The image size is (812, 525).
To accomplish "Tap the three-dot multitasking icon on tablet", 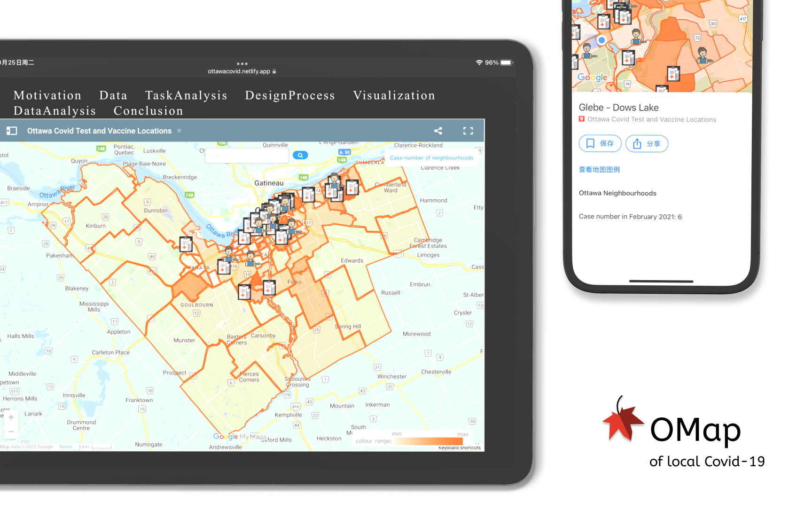I will pyautogui.click(x=242, y=63).
